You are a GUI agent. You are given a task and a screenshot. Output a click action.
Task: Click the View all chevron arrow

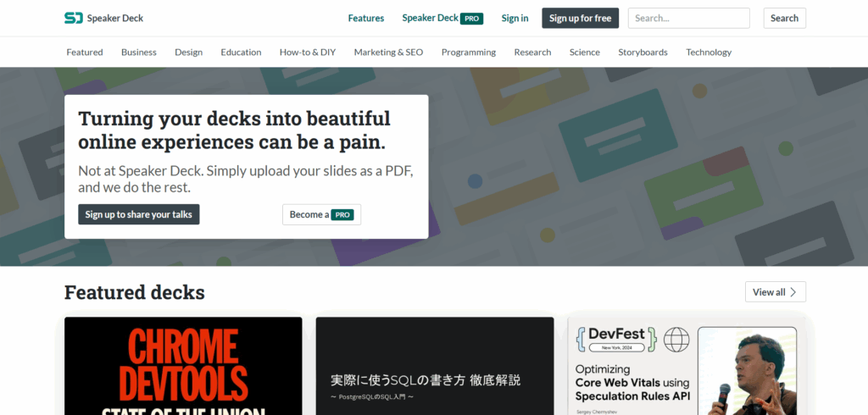(x=793, y=292)
